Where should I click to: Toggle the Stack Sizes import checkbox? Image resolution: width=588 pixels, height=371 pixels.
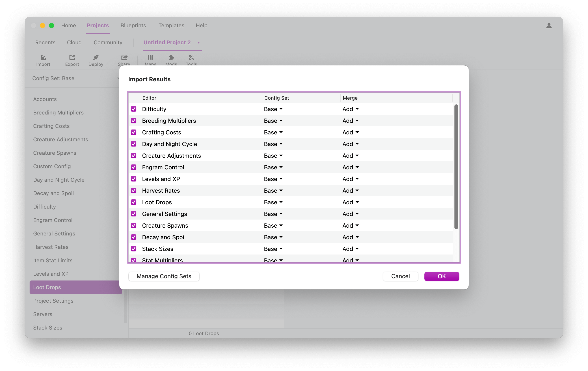[134, 249]
